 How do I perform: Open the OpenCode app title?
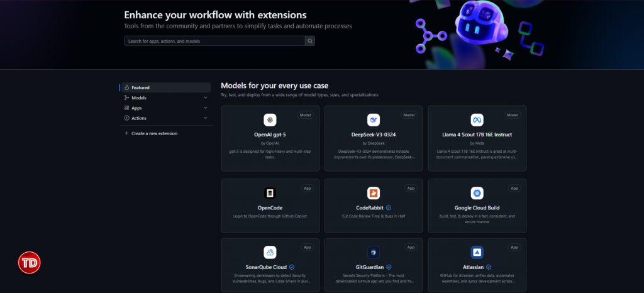(x=270, y=207)
